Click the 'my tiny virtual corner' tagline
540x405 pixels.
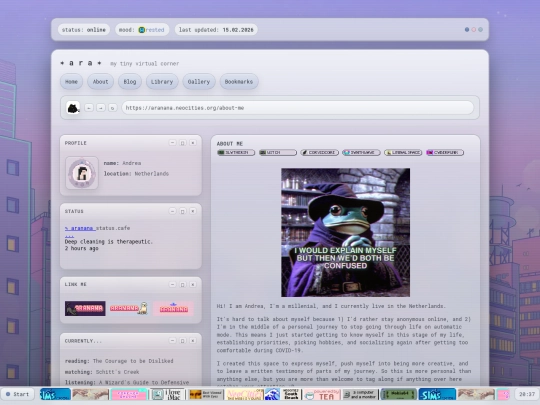145,64
